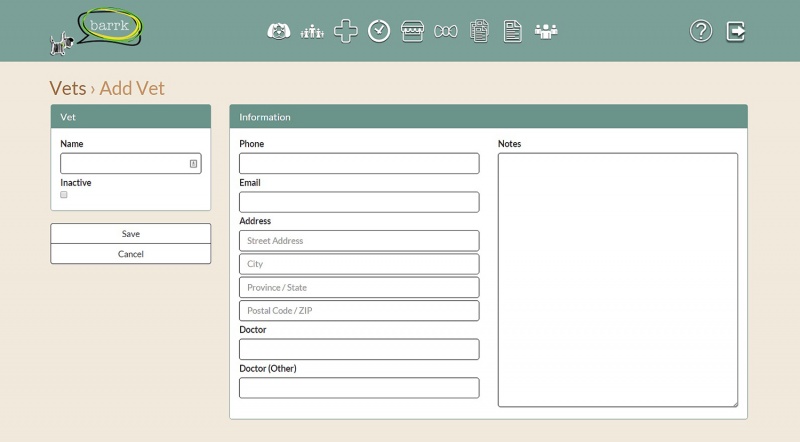Open the staff users group icon

(x=546, y=32)
